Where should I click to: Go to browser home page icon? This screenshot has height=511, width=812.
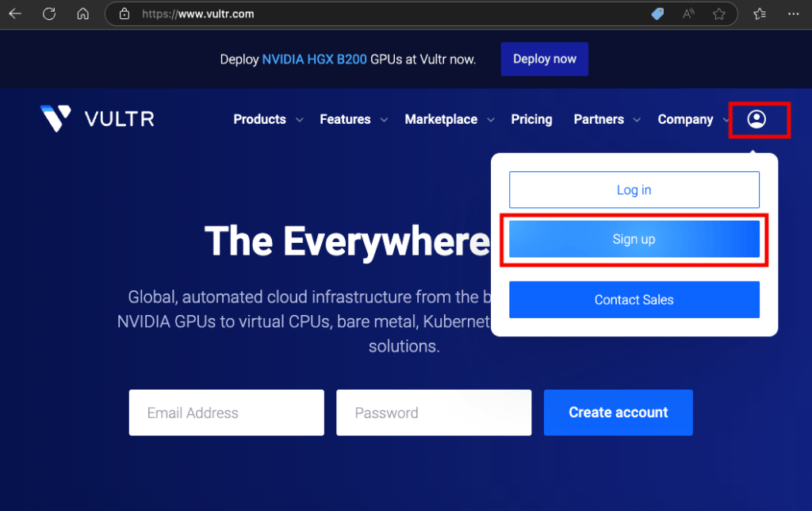82,13
